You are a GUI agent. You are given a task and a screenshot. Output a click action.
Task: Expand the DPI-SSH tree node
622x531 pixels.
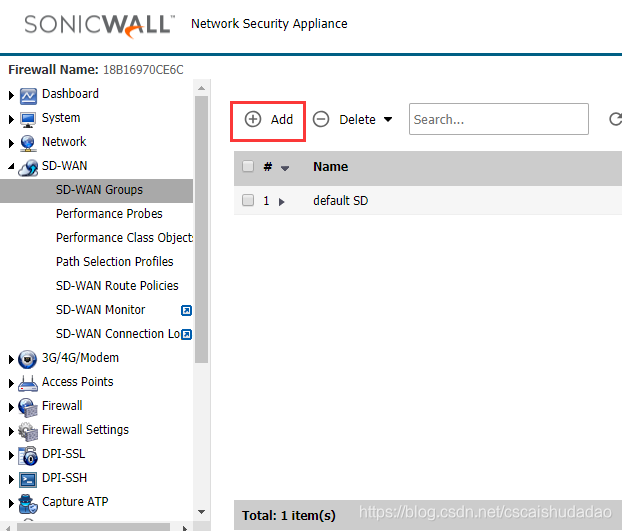click(x=11, y=479)
